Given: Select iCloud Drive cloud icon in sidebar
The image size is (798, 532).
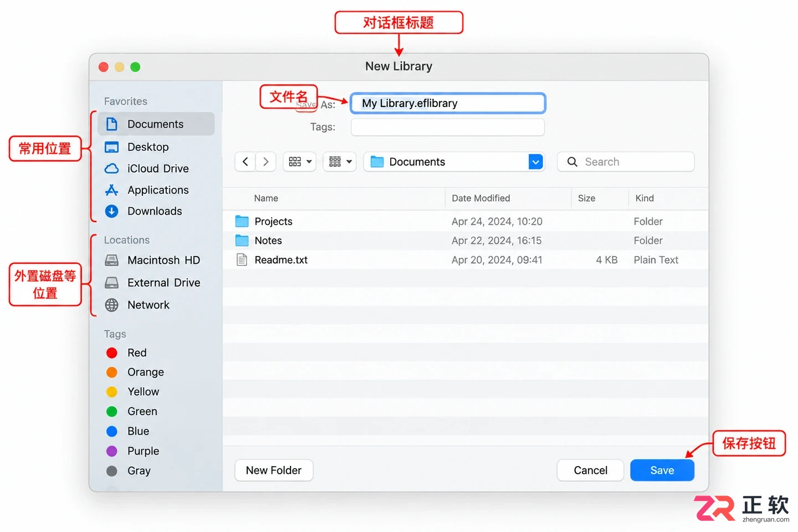Looking at the screenshot, I should 112,168.
